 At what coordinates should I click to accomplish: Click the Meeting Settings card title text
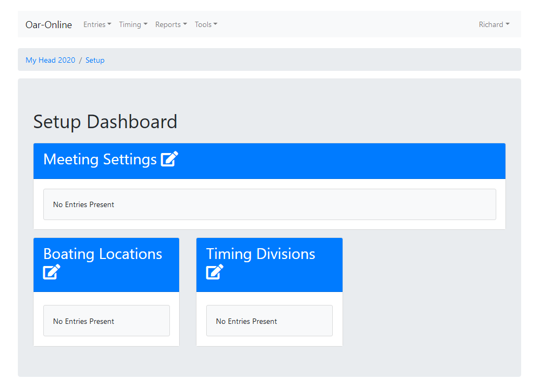pos(100,160)
